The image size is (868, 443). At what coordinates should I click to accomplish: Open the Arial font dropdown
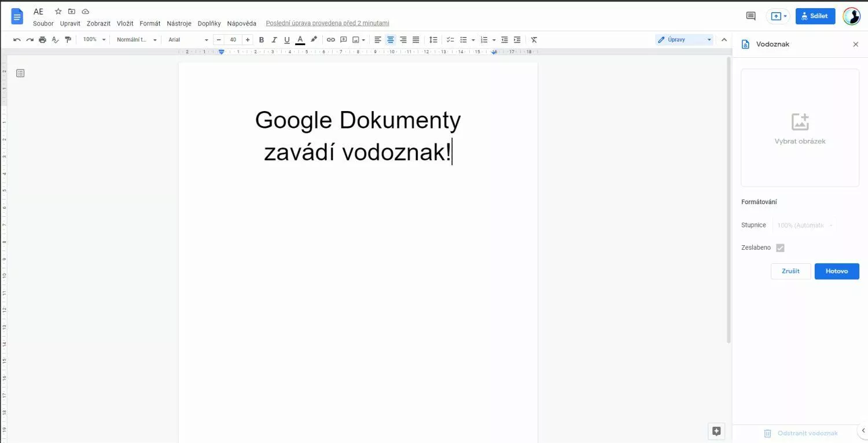188,40
